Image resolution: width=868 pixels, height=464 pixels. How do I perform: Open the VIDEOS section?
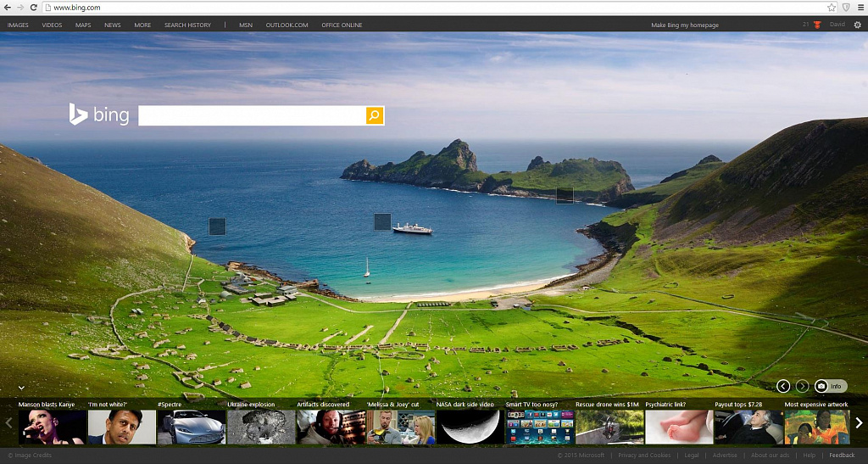coord(52,25)
